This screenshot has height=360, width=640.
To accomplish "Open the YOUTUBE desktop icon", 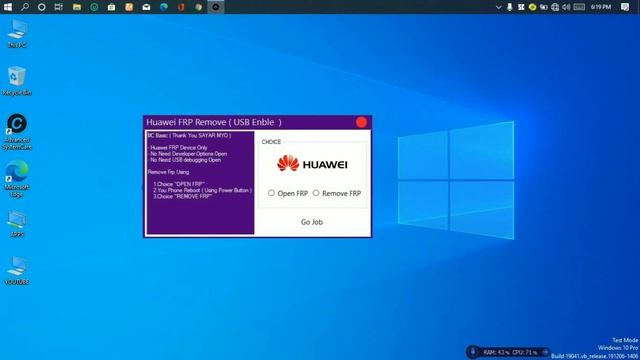I will [17, 270].
